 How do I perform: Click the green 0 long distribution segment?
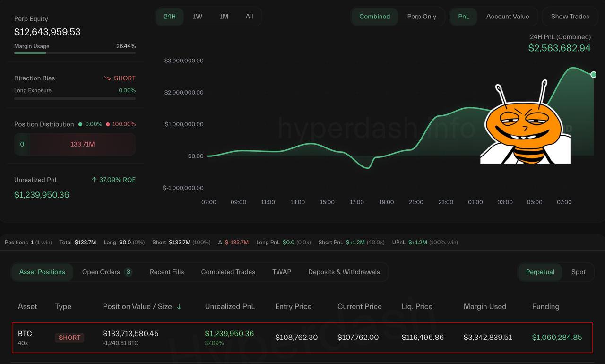click(22, 144)
